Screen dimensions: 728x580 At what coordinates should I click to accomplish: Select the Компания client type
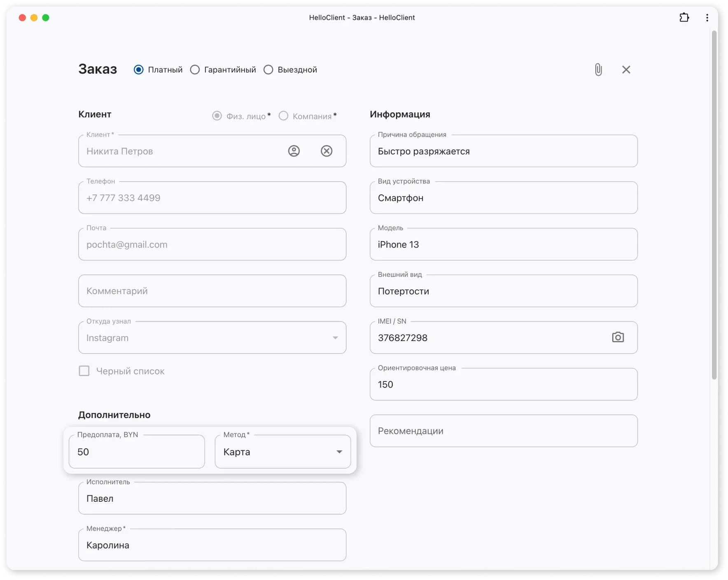283,116
